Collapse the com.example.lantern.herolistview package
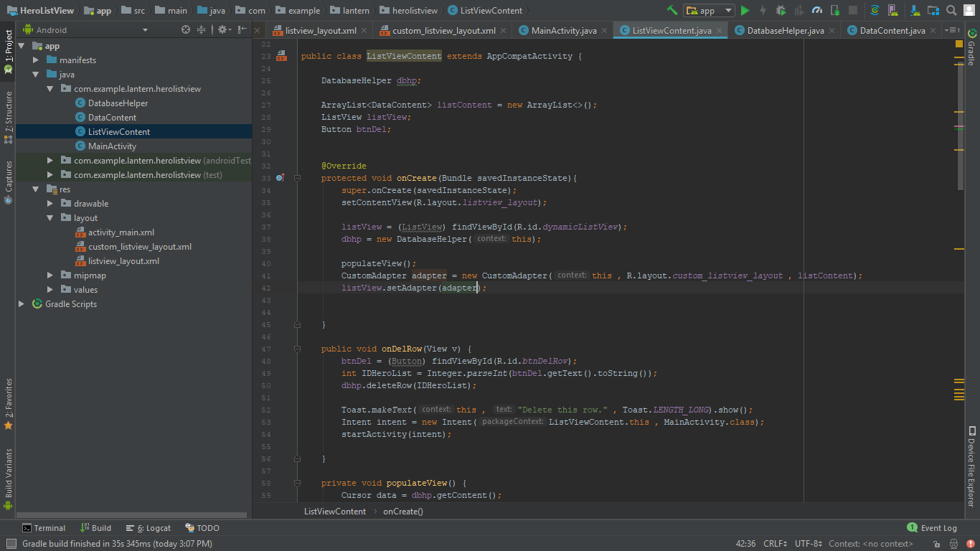 pyautogui.click(x=50, y=88)
